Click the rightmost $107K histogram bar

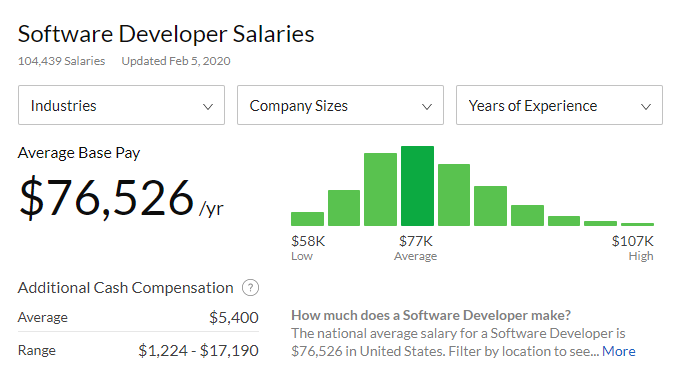click(x=637, y=224)
